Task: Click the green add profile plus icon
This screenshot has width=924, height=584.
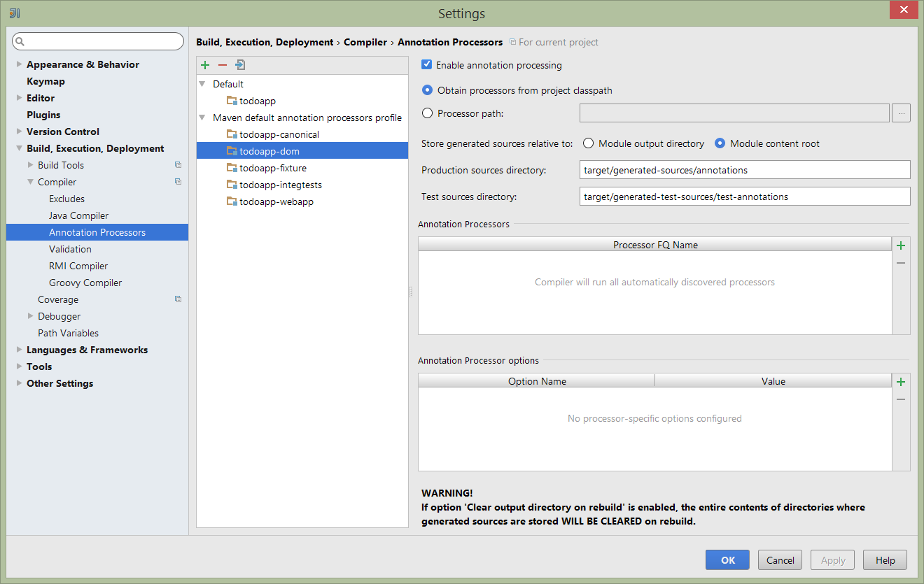Action: click(205, 65)
